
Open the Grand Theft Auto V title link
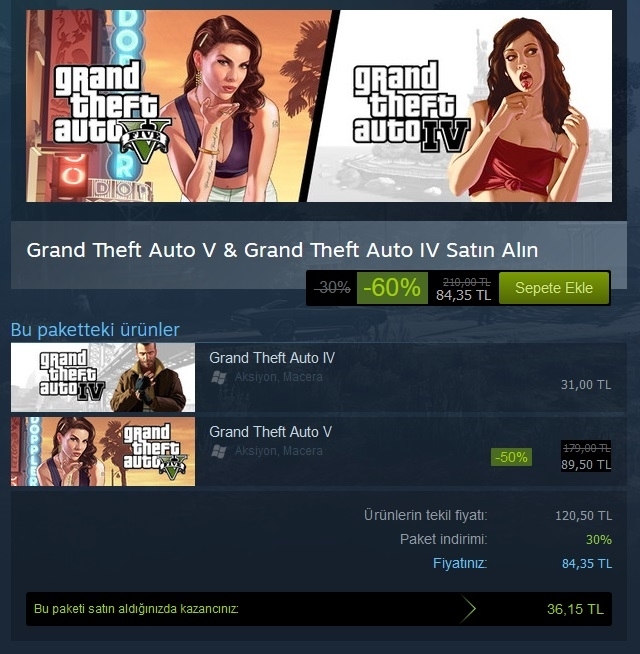270,432
